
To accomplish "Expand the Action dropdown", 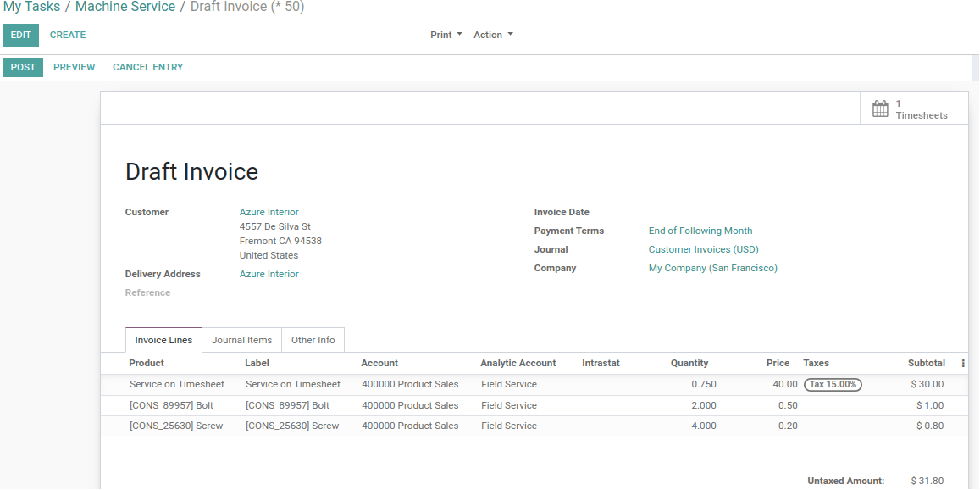I will click(493, 35).
